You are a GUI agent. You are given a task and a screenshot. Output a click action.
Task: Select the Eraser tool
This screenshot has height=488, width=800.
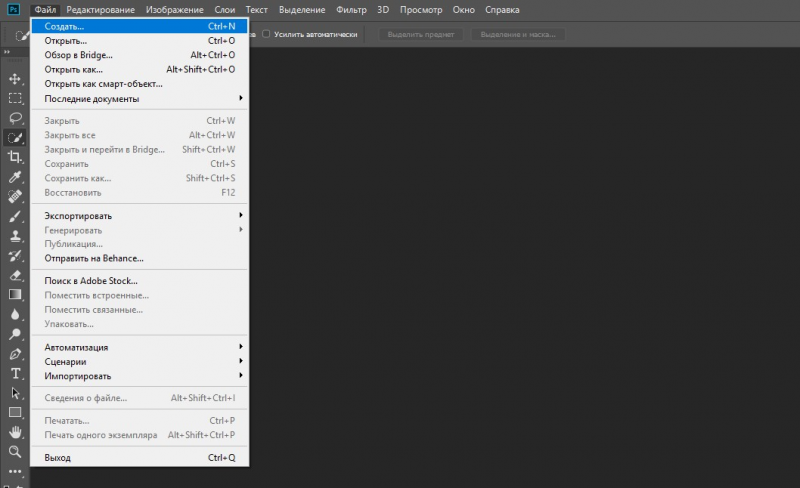[x=15, y=275]
